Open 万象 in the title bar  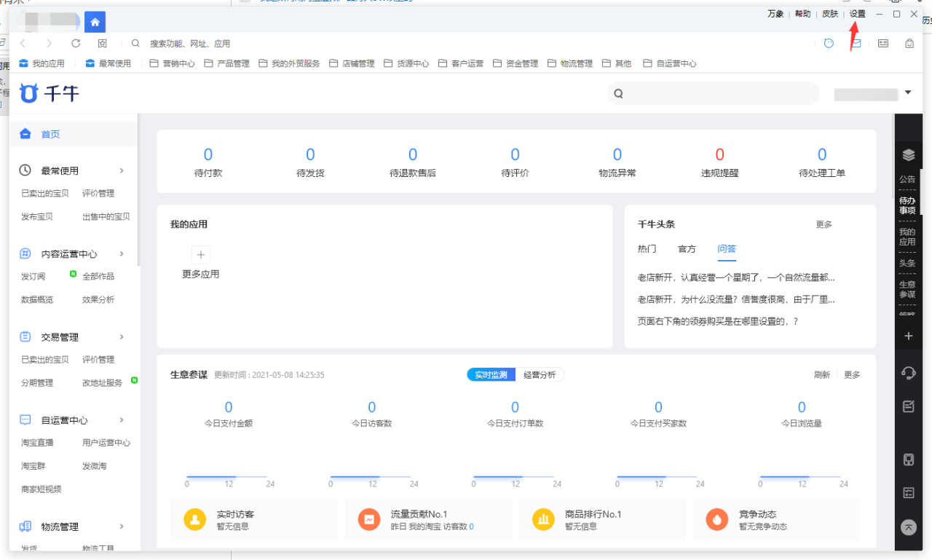(775, 14)
